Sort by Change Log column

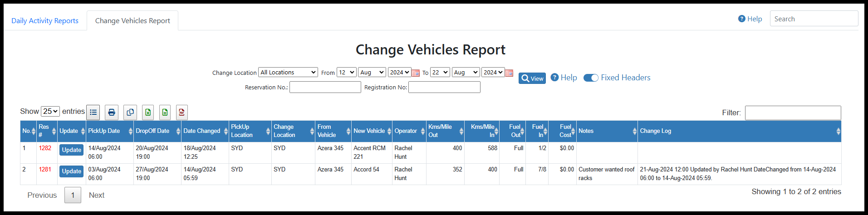tap(739, 131)
